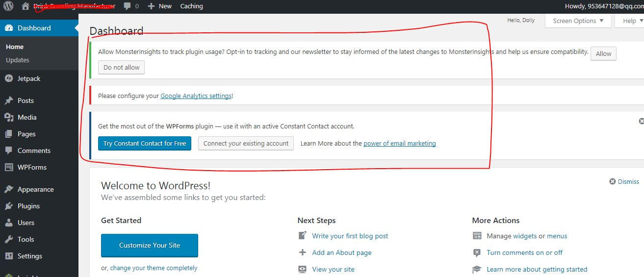Viewport: 644px width, 277px height.
Task: Click the Pages icon in sidebar
Action: [x=9, y=134]
